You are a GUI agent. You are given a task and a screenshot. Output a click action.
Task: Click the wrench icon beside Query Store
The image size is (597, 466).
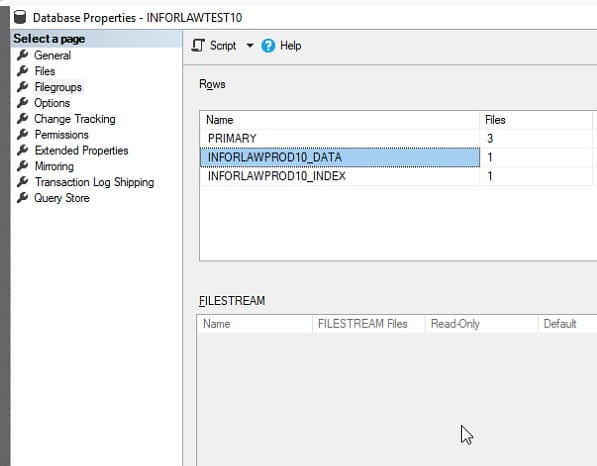click(22, 197)
